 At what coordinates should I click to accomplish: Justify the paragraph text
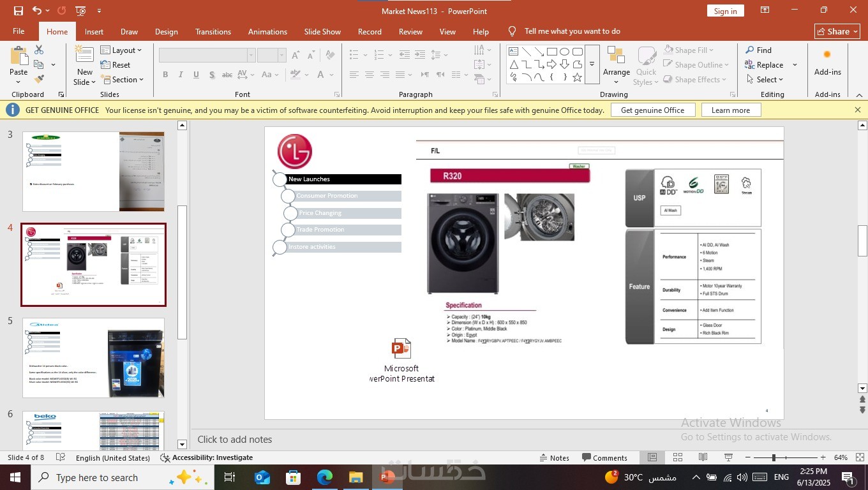coord(400,75)
